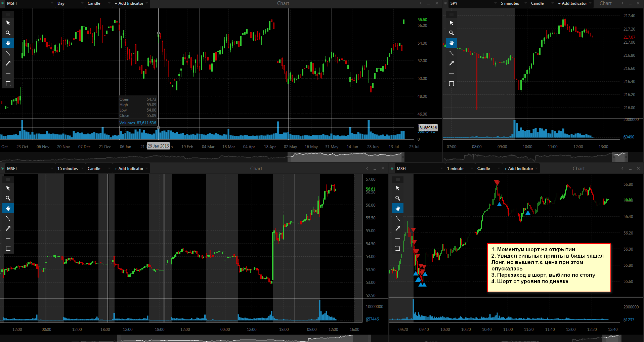The image size is (644, 342).
Task: Click 15 minutes chart overview range slider
Action: (244, 338)
